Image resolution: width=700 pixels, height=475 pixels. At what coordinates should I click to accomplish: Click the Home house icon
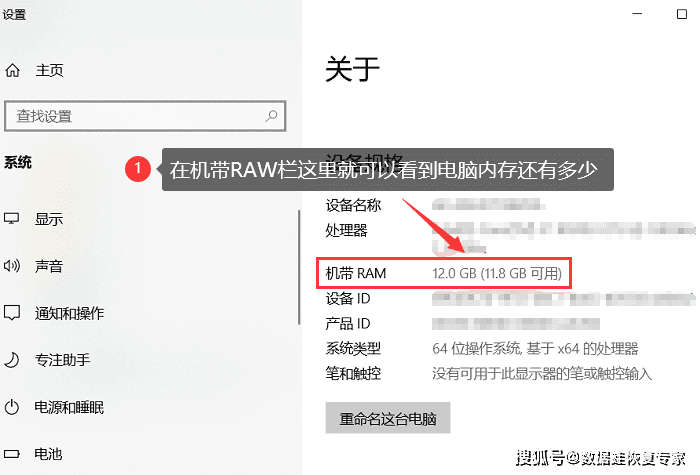tap(12, 70)
